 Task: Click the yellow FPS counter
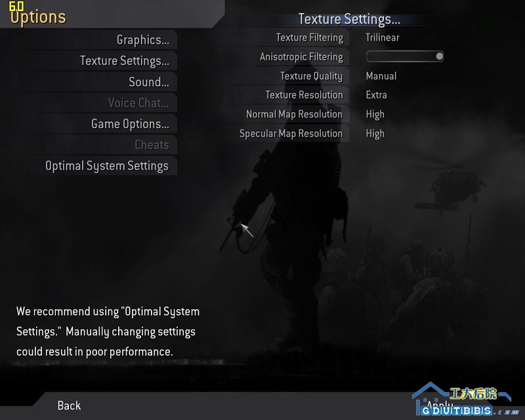pos(16,6)
